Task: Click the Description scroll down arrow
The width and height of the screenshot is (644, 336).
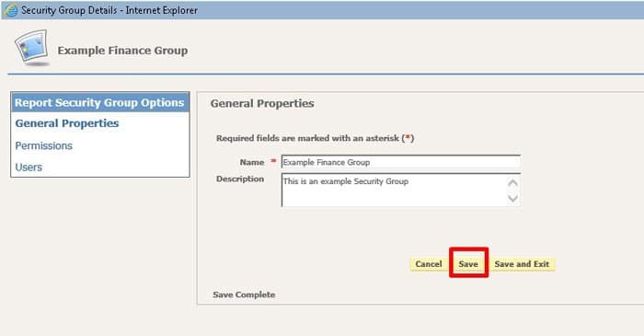Action: pyautogui.click(x=512, y=198)
